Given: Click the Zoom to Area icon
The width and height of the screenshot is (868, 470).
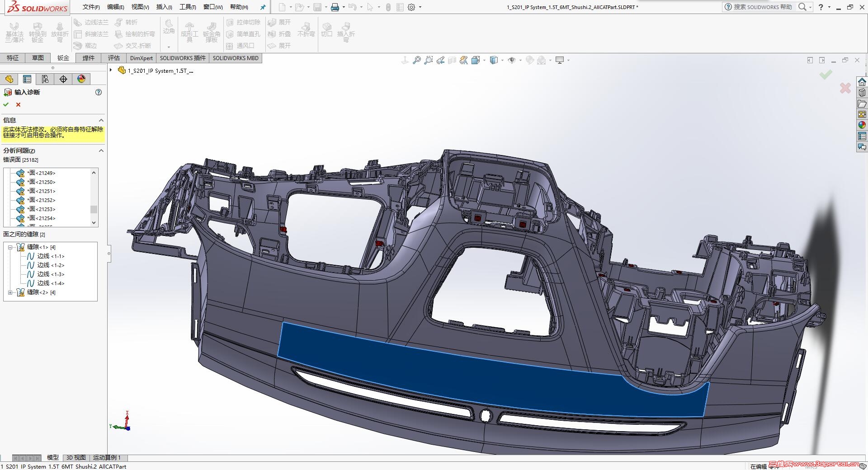Looking at the screenshot, I should (429, 60).
